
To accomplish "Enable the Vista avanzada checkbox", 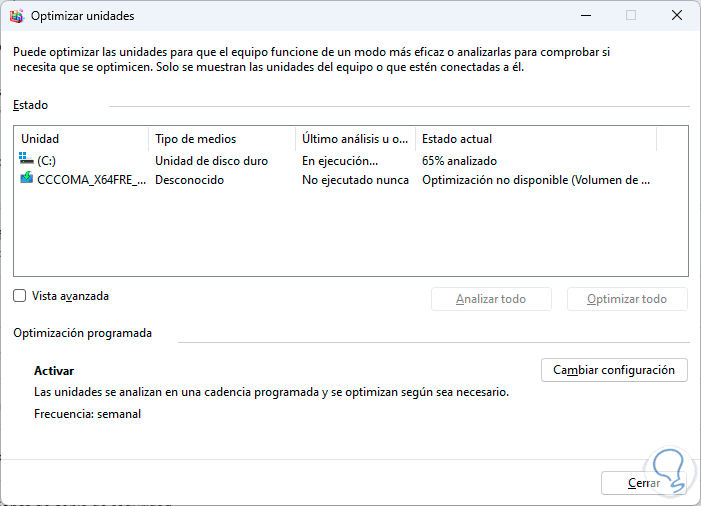I will coord(20,296).
